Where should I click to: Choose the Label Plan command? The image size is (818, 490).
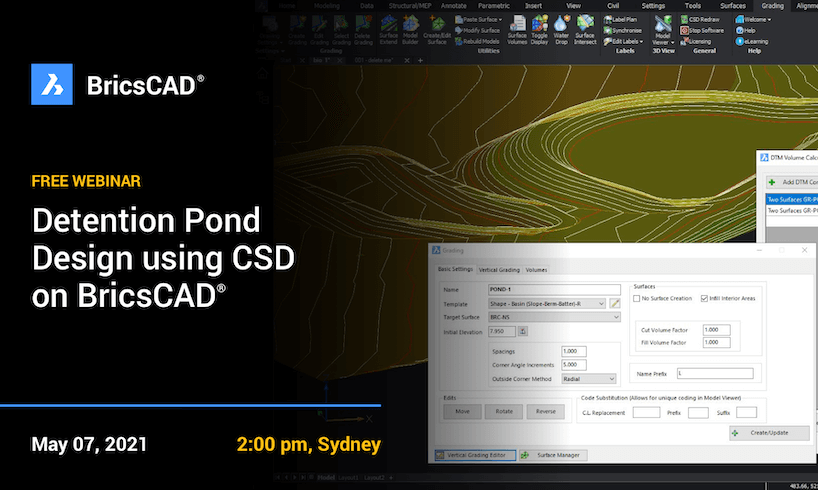pyautogui.click(x=620, y=19)
